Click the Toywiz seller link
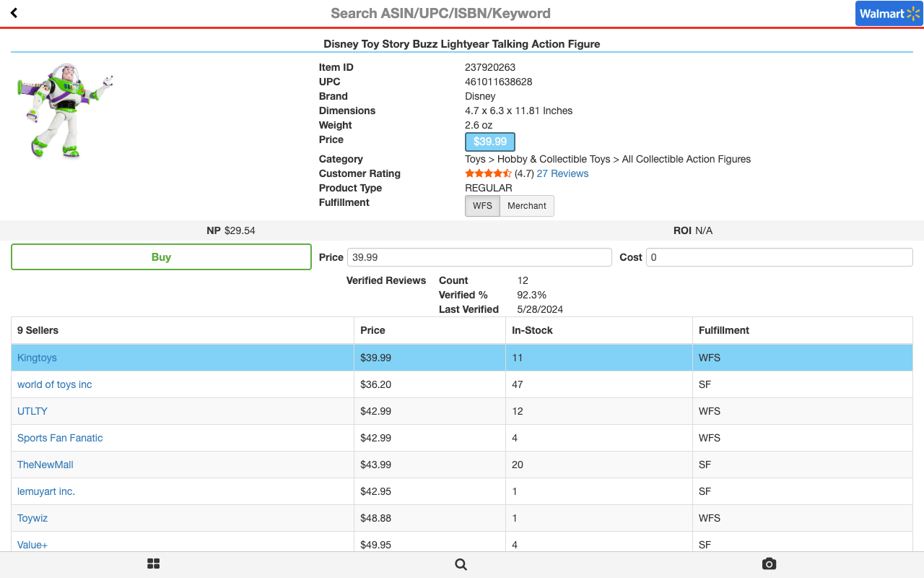The width and height of the screenshot is (924, 578). pyautogui.click(x=32, y=518)
